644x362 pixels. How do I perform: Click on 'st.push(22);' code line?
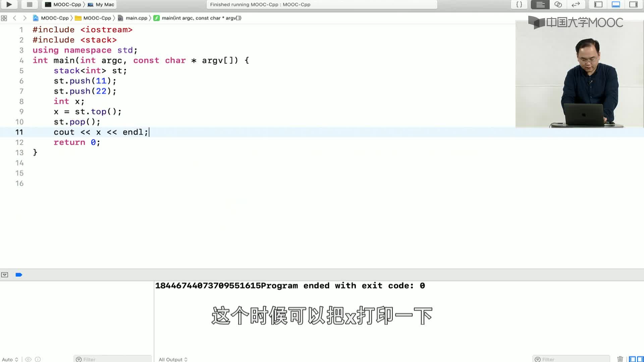pos(85,91)
